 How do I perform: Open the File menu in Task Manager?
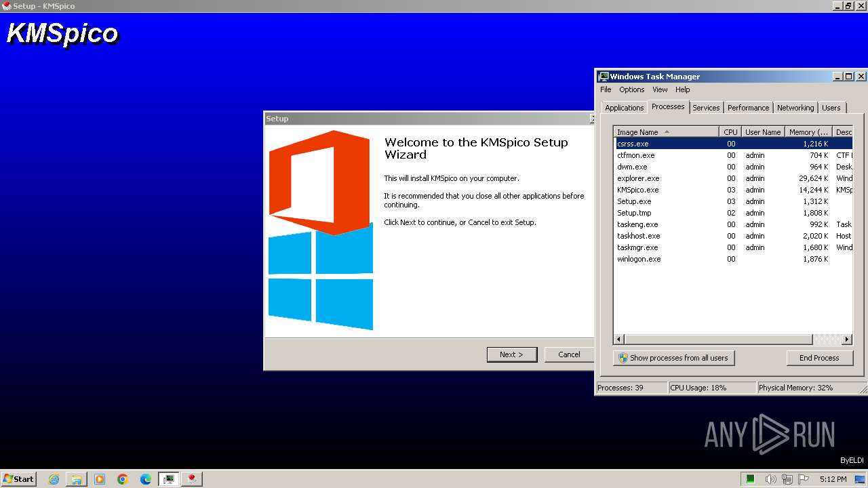pyautogui.click(x=606, y=89)
